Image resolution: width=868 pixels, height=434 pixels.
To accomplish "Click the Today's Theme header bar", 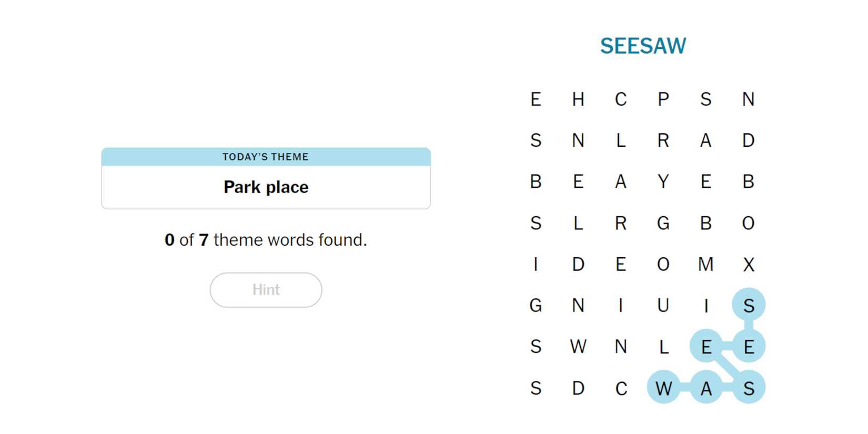I will tap(266, 157).
